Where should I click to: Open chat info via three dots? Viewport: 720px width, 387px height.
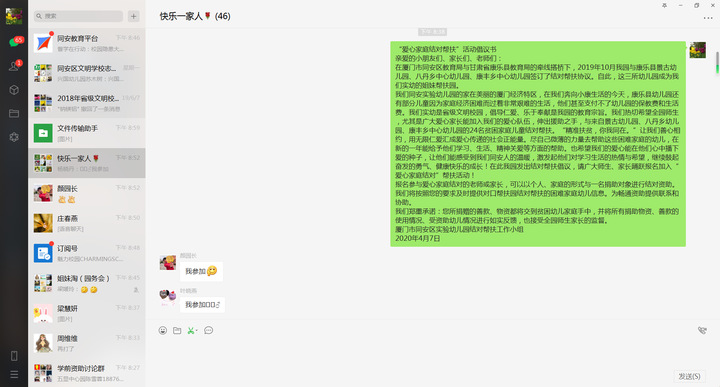click(708, 18)
